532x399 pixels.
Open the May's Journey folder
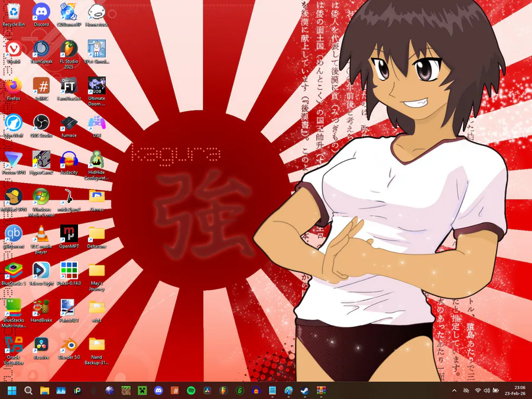tap(97, 277)
